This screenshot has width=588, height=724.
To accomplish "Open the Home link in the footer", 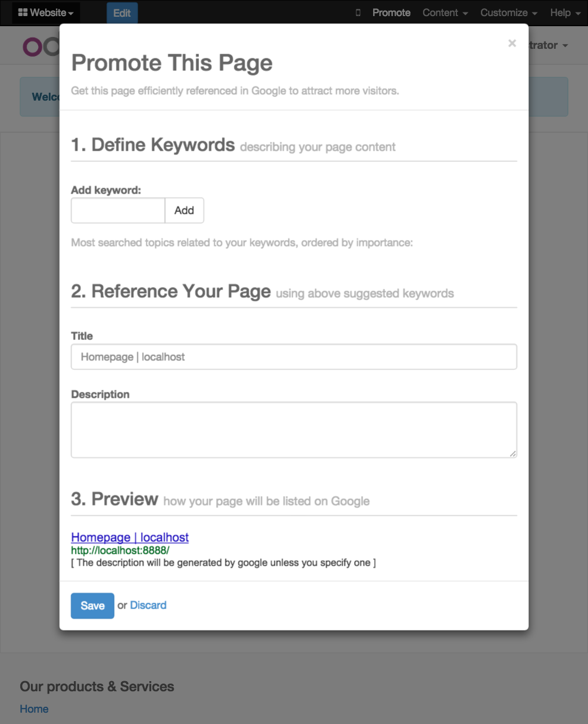I will tap(34, 709).
